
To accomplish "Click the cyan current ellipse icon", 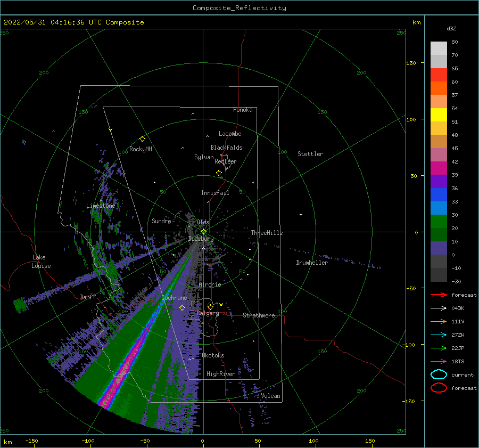I will point(439,374).
